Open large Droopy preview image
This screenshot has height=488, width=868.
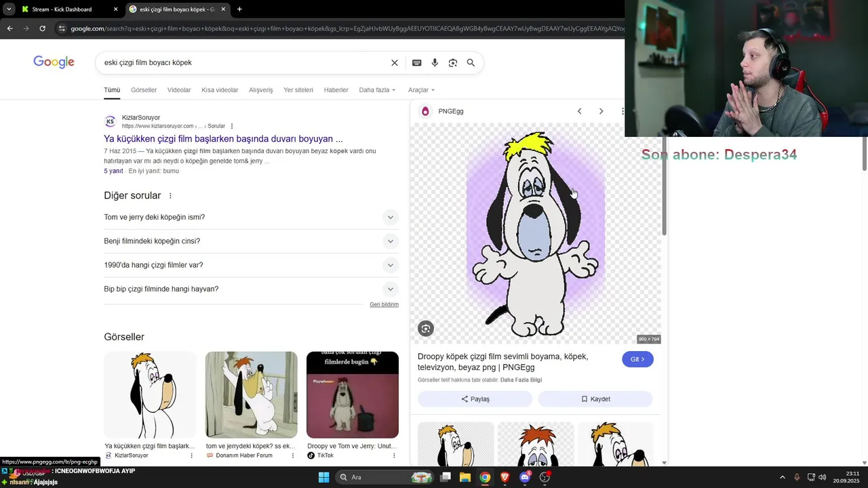point(536,234)
